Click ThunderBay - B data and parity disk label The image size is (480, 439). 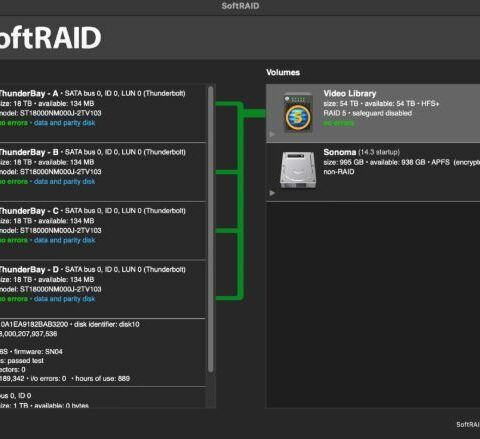coord(65,182)
